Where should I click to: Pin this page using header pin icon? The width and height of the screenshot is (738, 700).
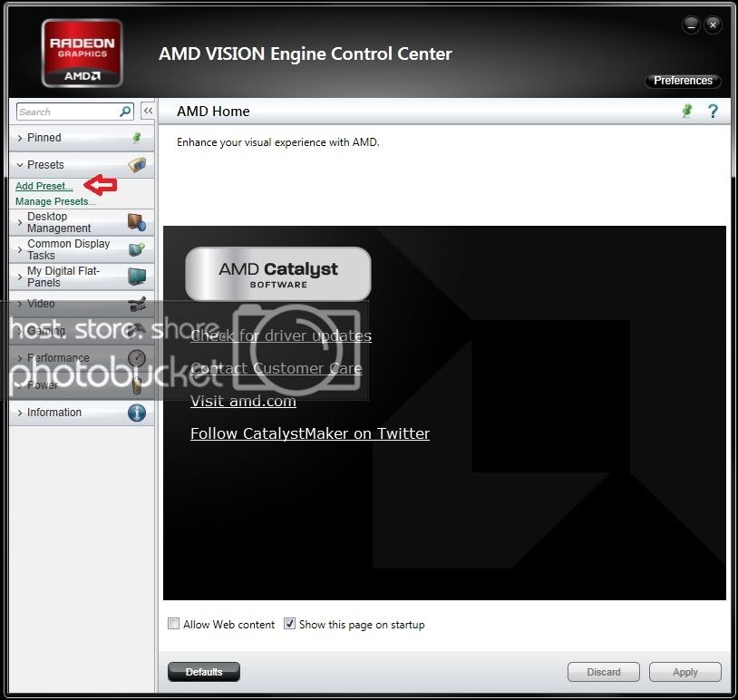click(x=687, y=112)
